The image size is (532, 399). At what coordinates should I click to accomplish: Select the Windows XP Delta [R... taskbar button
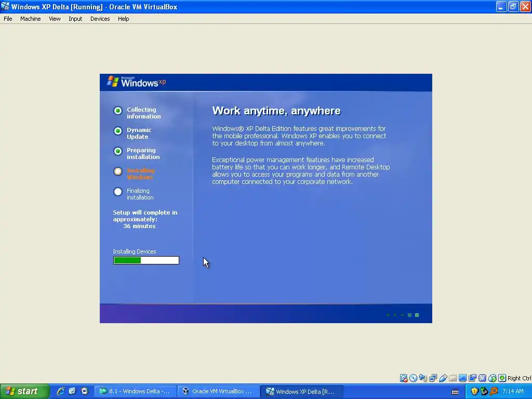coord(302,391)
